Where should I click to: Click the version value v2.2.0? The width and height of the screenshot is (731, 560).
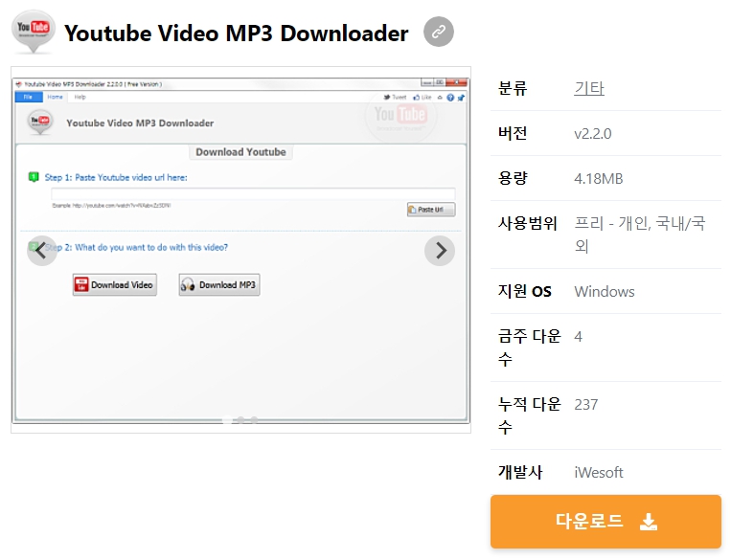pos(592,134)
